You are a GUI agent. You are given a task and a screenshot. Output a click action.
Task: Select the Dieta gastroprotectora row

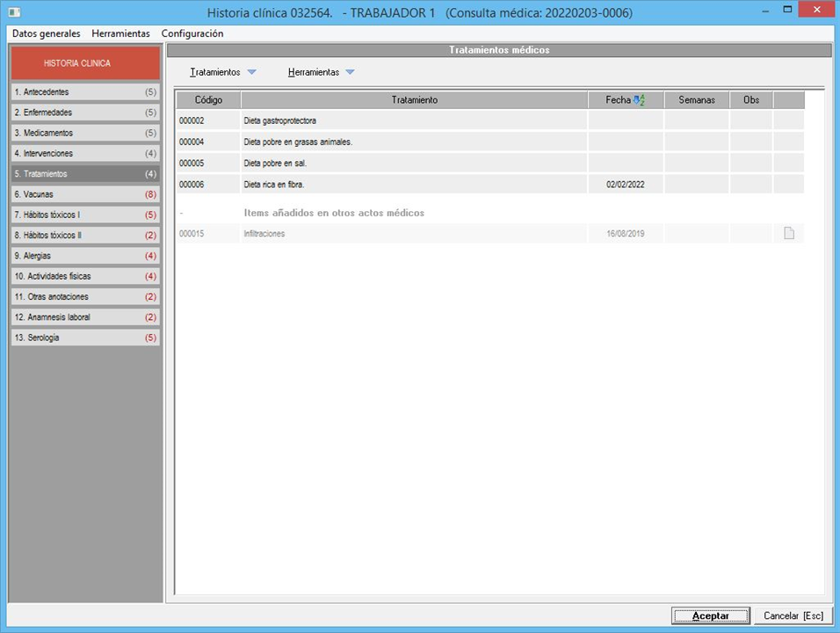click(x=413, y=120)
